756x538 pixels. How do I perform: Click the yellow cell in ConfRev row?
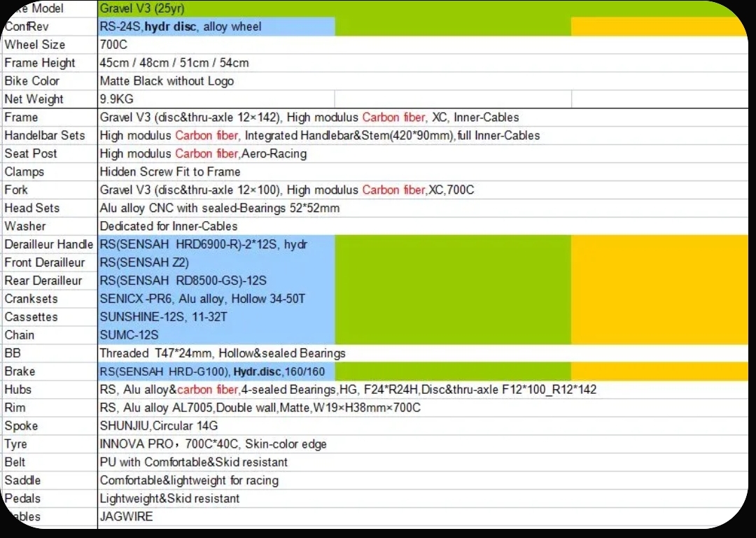(x=661, y=27)
